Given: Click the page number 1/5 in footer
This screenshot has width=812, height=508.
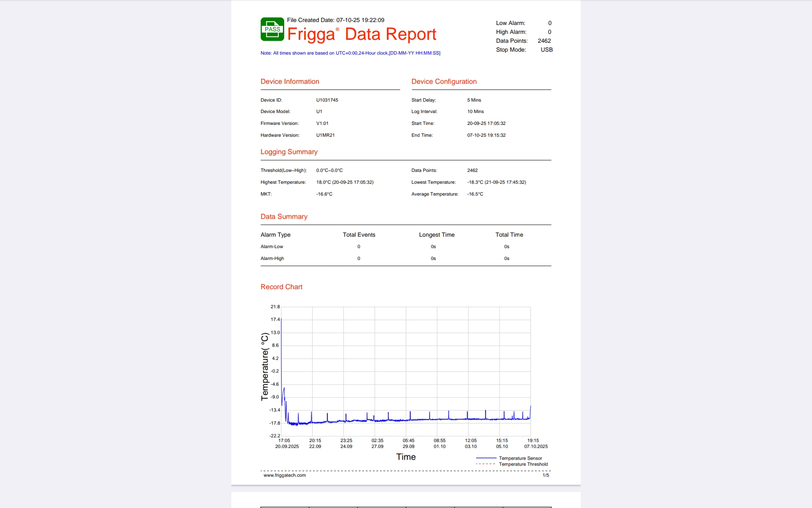Looking at the screenshot, I should (x=546, y=475).
